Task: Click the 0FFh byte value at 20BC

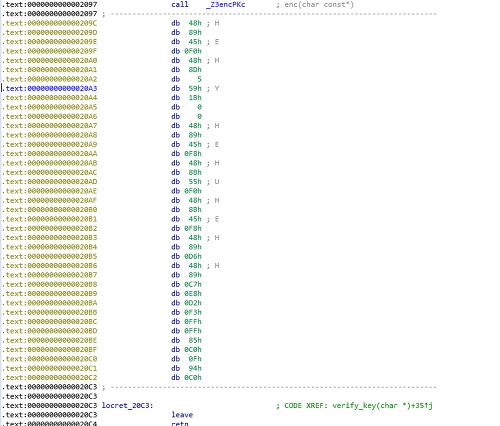Action: point(193,322)
